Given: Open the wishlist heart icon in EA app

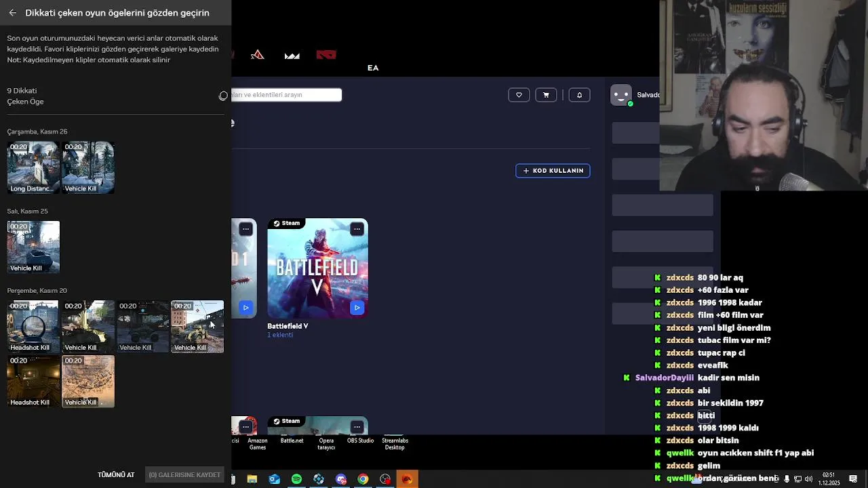Looking at the screenshot, I should (x=519, y=95).
